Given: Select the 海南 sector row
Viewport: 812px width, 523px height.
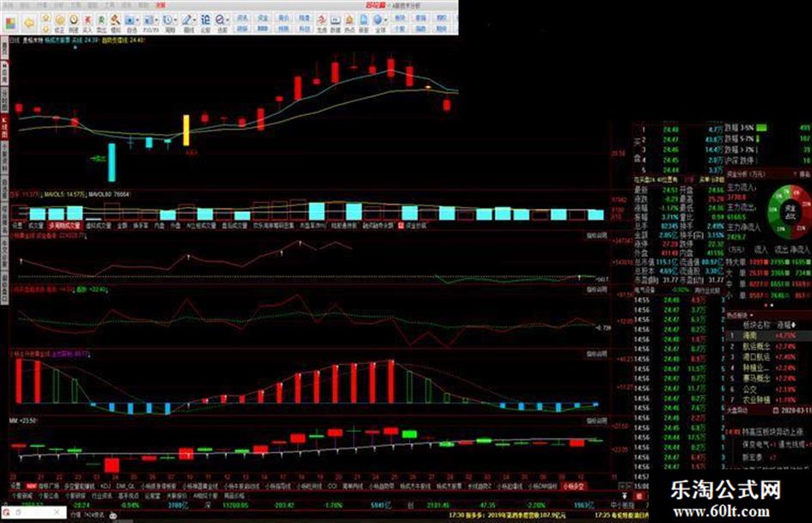Looking at the screenshot, I should [x=766, y=336].
